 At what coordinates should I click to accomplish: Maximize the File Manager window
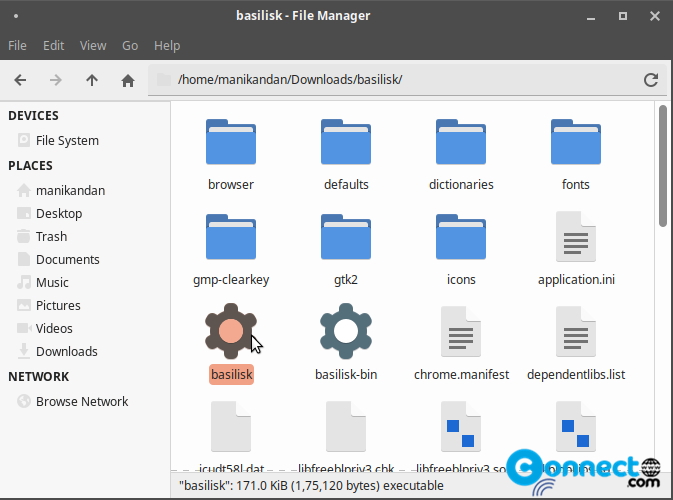pos(623,16)
